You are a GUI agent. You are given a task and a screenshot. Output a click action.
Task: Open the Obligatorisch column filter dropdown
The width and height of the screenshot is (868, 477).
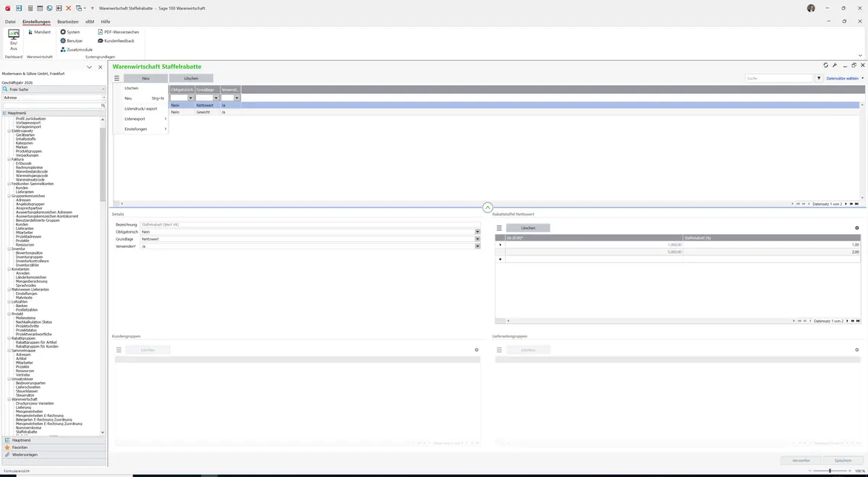191,98
